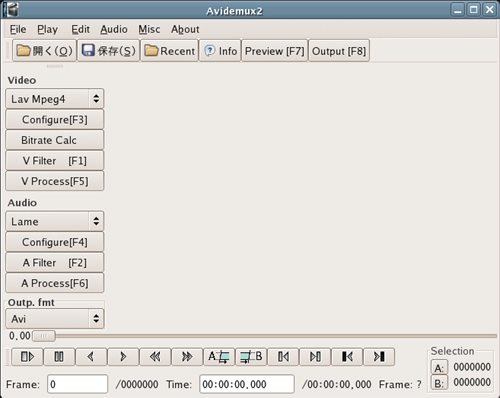
Task: Click the V Process[F5] button
Action: (x=55, y=181)
